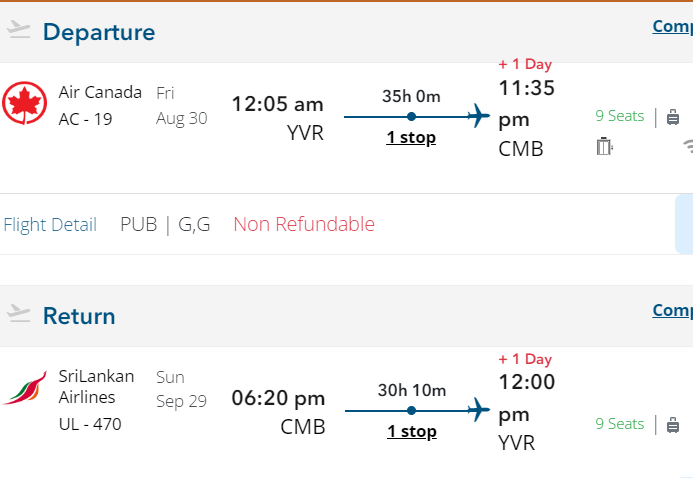Click the departure flight baggage icon
This screenshot has height=478, width=693.
click(x=673, y=117)
